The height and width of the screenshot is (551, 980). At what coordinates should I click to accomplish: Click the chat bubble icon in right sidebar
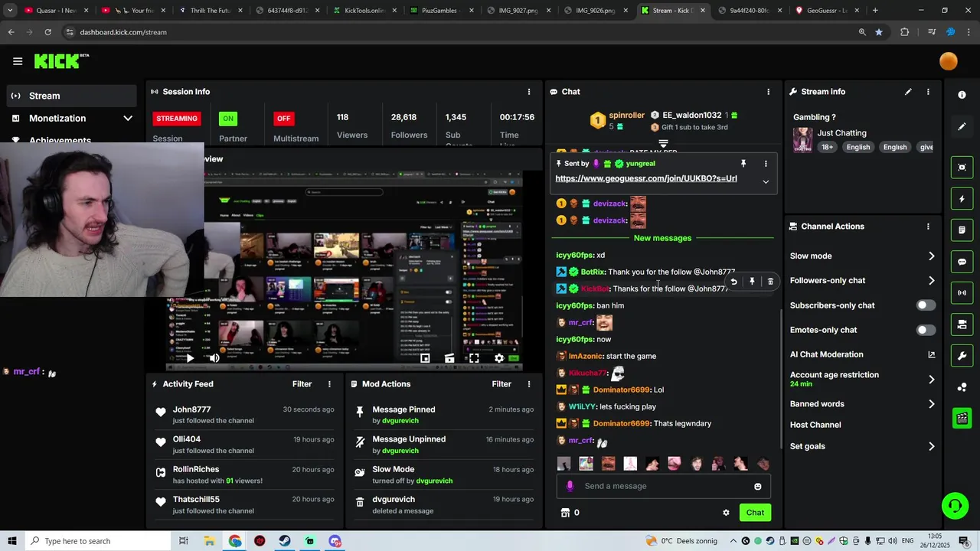[x=962, y=262]
